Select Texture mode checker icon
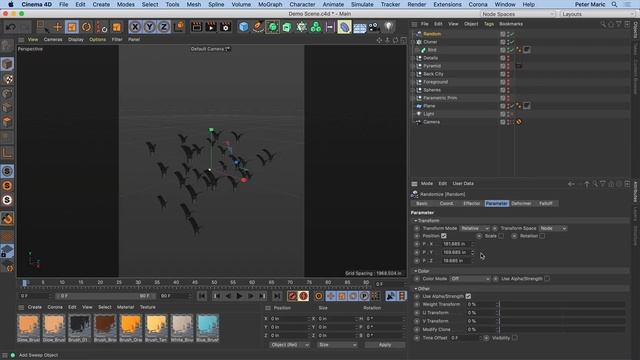640x360 pixels. pyautogui.click(x=7, y=79)
